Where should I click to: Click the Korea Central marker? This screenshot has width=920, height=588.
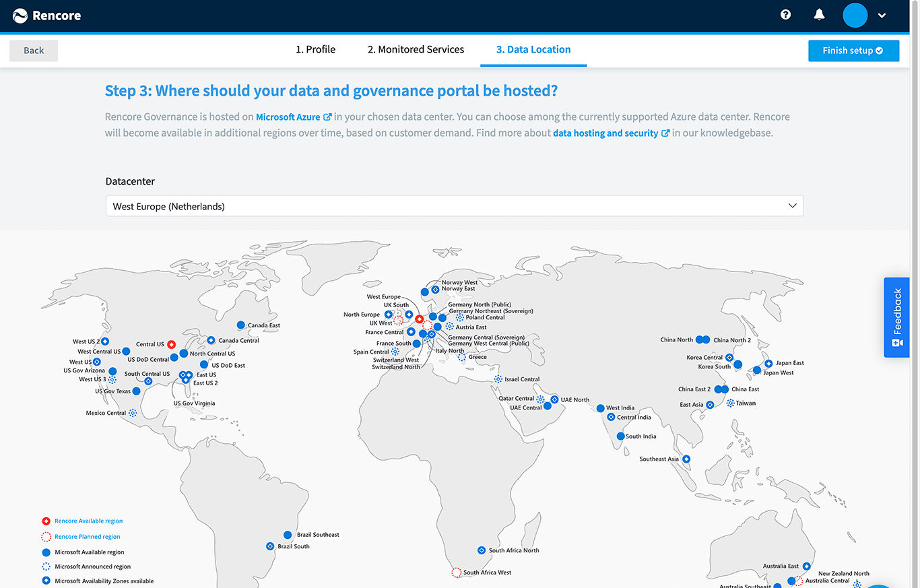(729, 358)
